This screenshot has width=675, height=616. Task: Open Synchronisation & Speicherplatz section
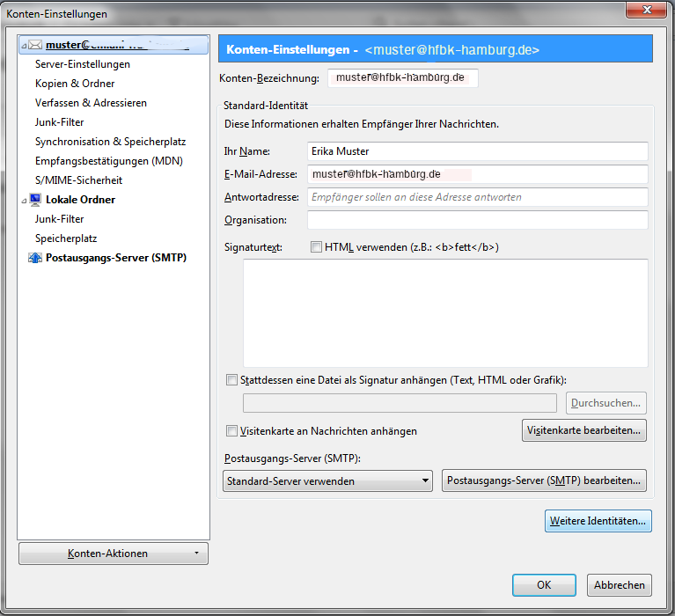(x=110, y=142)
